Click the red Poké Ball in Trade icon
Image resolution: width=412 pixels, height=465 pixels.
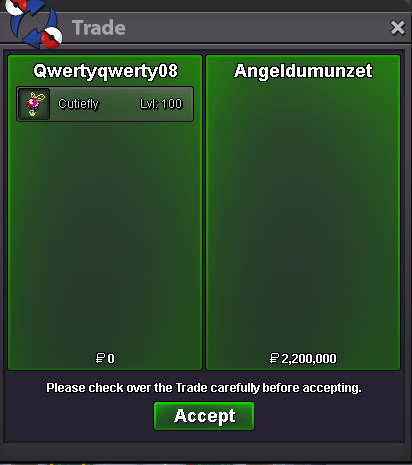tap(51, 37)
